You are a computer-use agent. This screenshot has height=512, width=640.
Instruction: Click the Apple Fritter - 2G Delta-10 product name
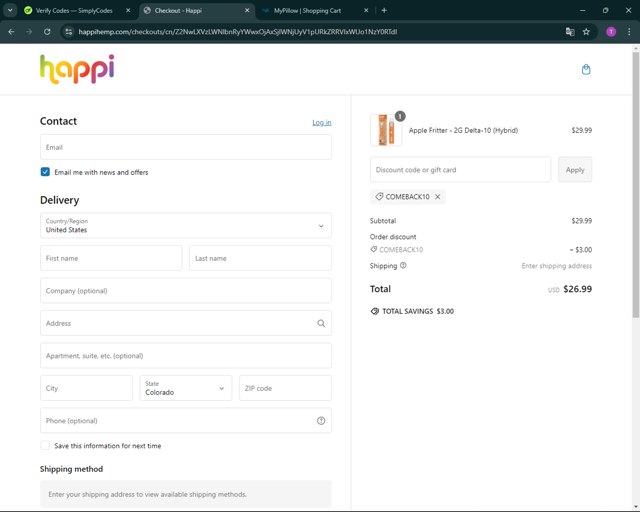(x=463, y=130)
